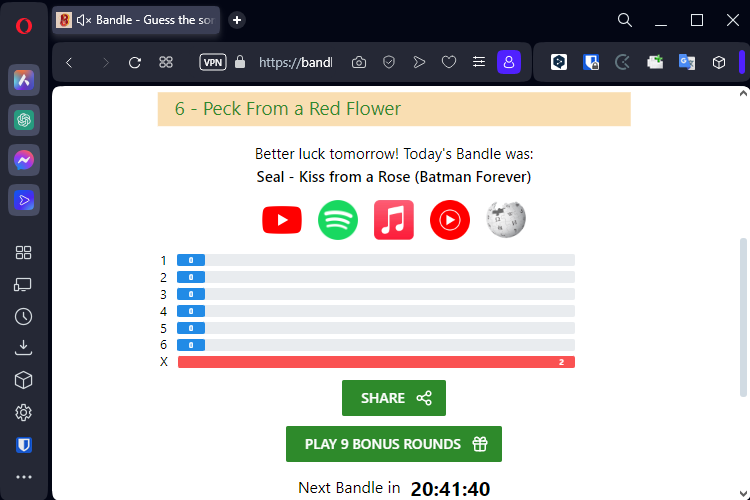The width and height of the screenshot is (750, 500).
Task: Open the green plus folder extension
Action: pos(655,62)
